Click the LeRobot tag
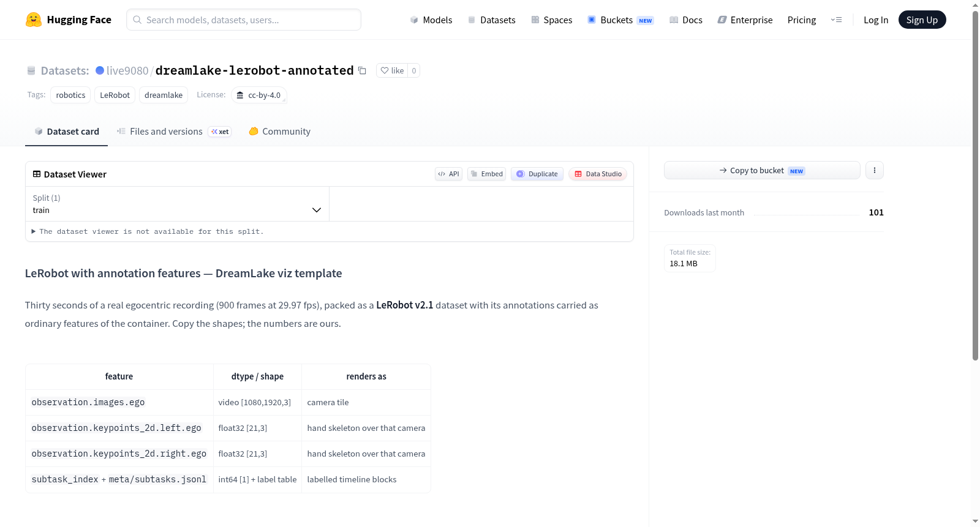 click(115, 95)
